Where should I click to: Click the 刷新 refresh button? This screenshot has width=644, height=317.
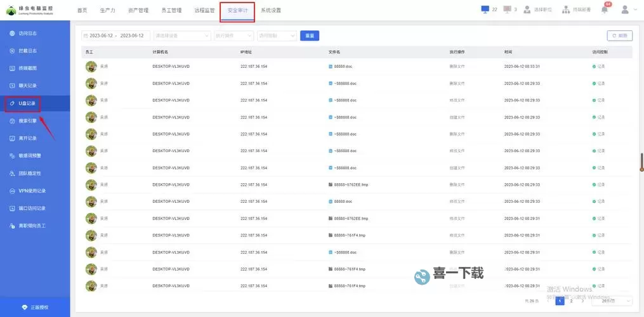(x=619, y=36)
